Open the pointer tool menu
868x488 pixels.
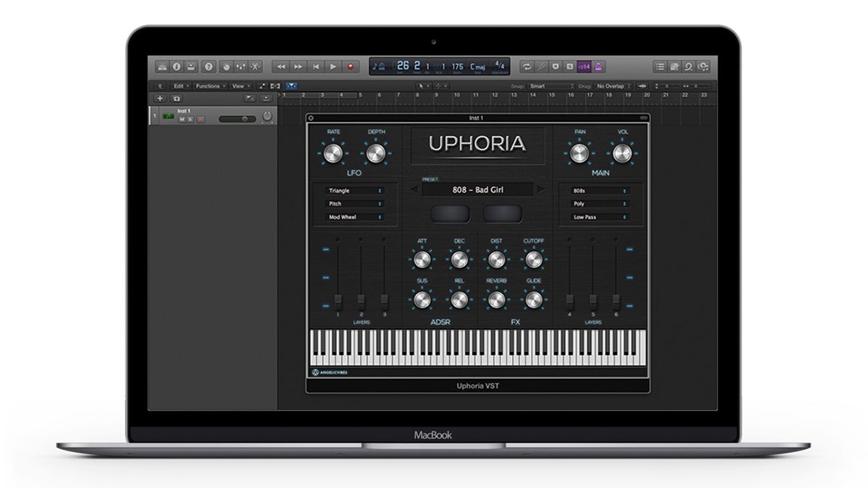pyautogui.click(x=422, y=86)
